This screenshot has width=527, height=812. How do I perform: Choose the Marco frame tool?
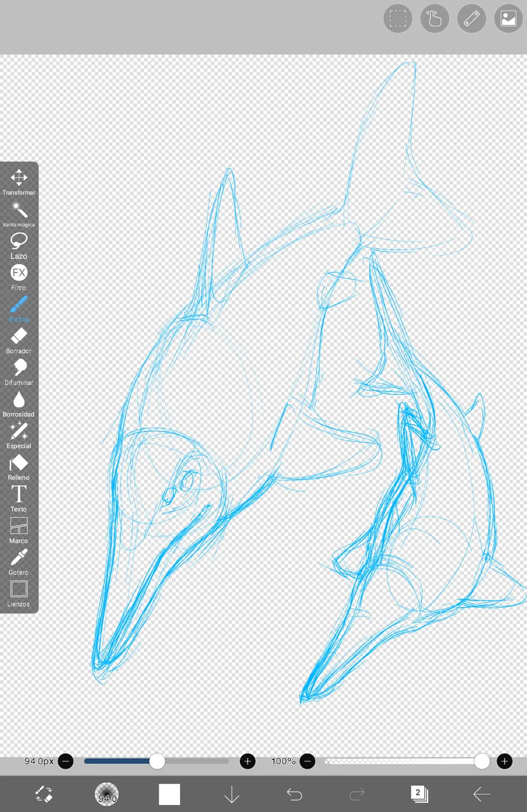(19, 531)
